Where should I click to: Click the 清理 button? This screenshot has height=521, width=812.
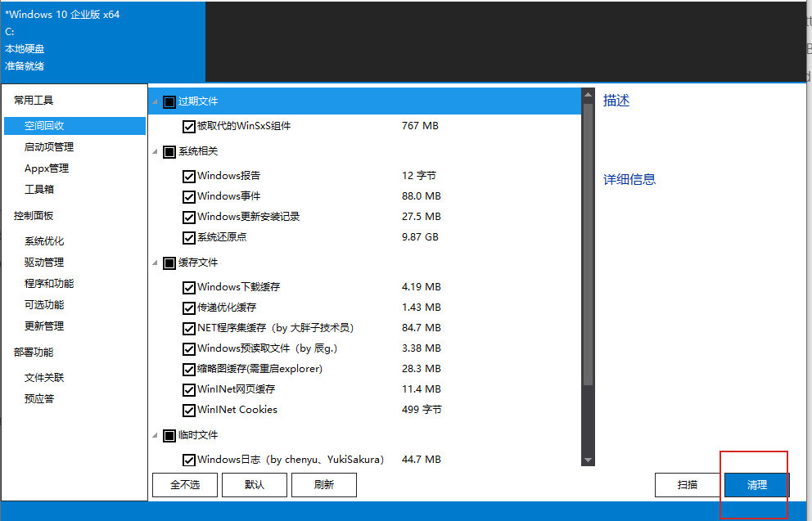(x=755, y=484)
